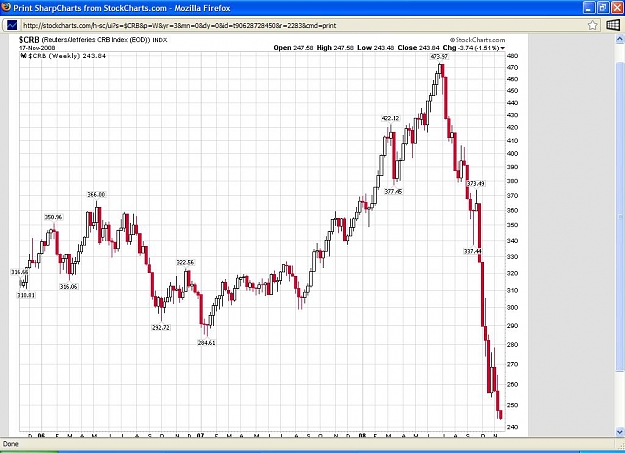Click the 292.72 low price label
Screen dimensions: 625x453
point(161,327)
